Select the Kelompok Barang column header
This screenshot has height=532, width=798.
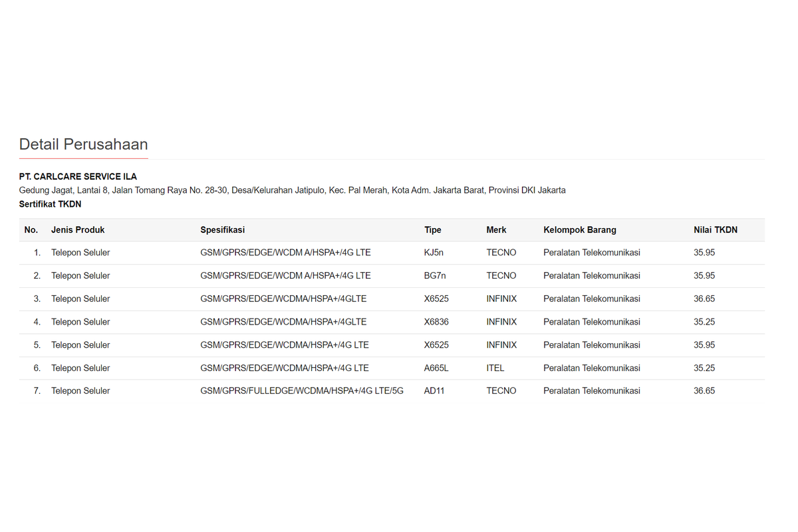pyautogui.click(x=579, y=230)
